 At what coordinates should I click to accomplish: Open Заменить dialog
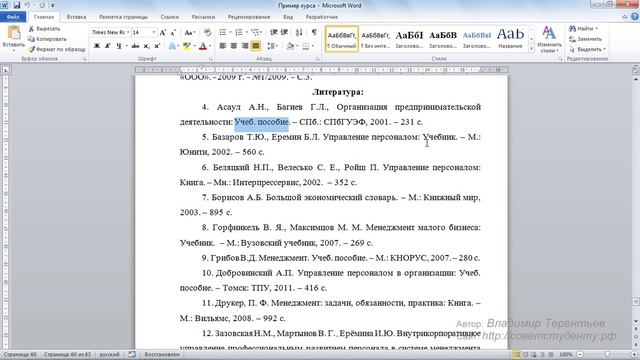point(586,39)
